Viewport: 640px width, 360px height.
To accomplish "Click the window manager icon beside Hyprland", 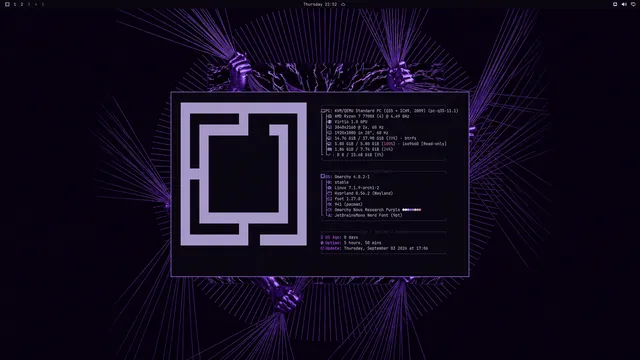I will click(330, 193).
